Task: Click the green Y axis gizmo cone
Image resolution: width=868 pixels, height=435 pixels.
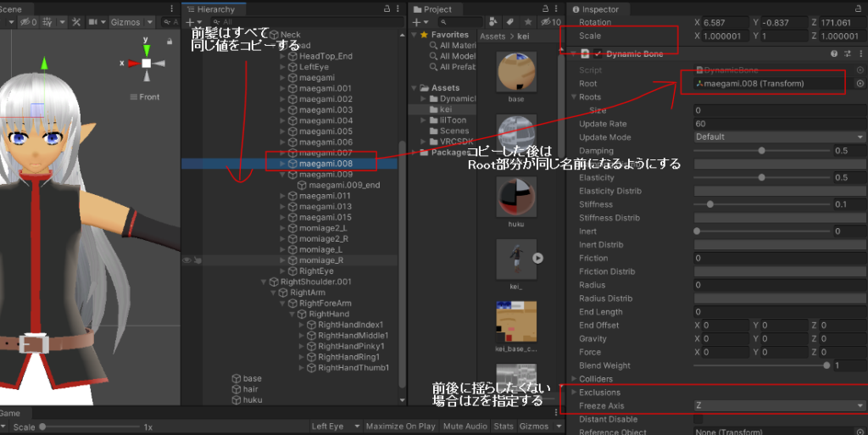Action: (146, 50)
